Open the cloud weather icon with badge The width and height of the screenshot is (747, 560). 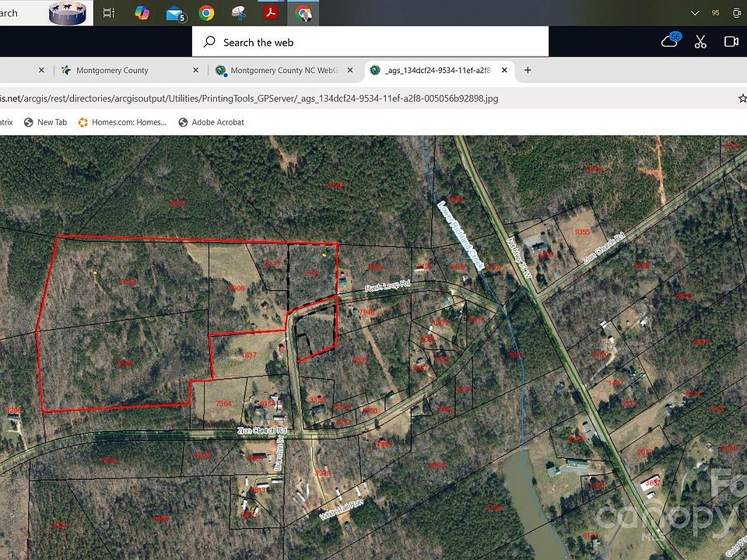[670, 40]
